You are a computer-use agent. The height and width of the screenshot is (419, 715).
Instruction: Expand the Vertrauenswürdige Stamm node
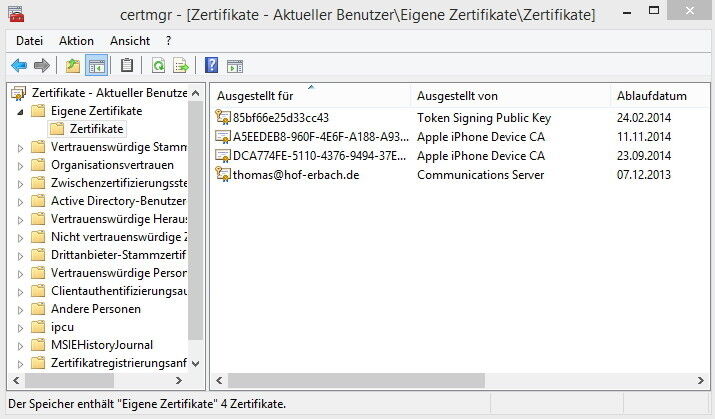point(20,148)
